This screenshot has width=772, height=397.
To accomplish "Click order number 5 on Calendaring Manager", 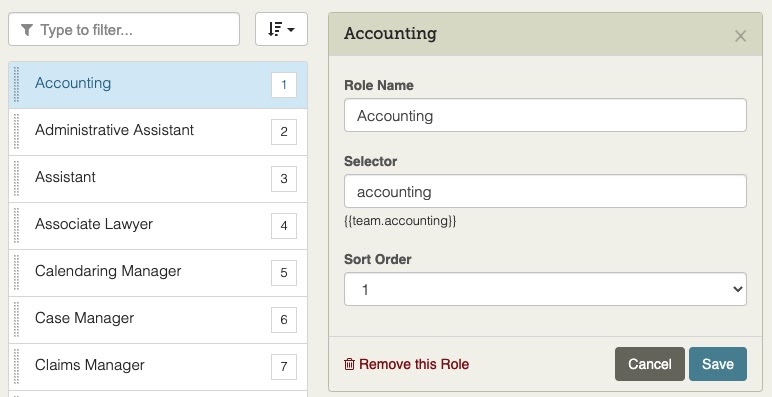I will tap(284, 273).
